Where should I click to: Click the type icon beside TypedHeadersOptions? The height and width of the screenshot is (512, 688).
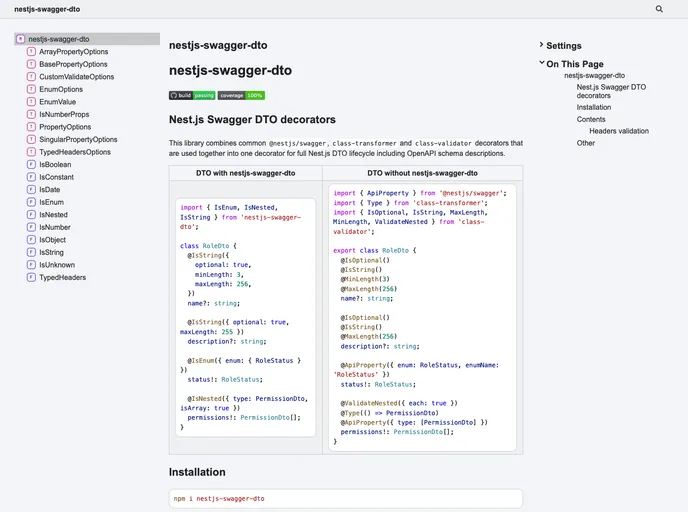point(31,152)
